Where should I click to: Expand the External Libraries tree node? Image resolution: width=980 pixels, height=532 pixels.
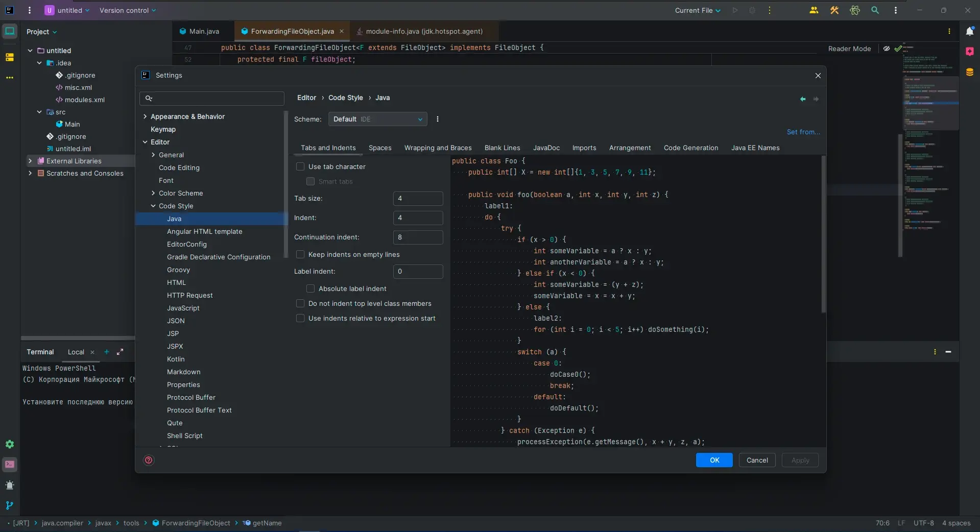pos(30,161)
